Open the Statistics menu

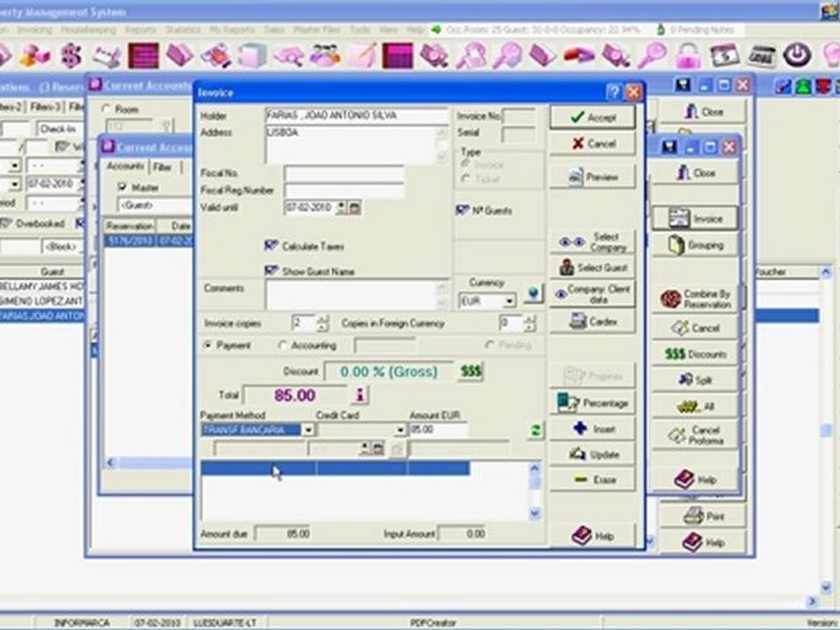point(183,30)
